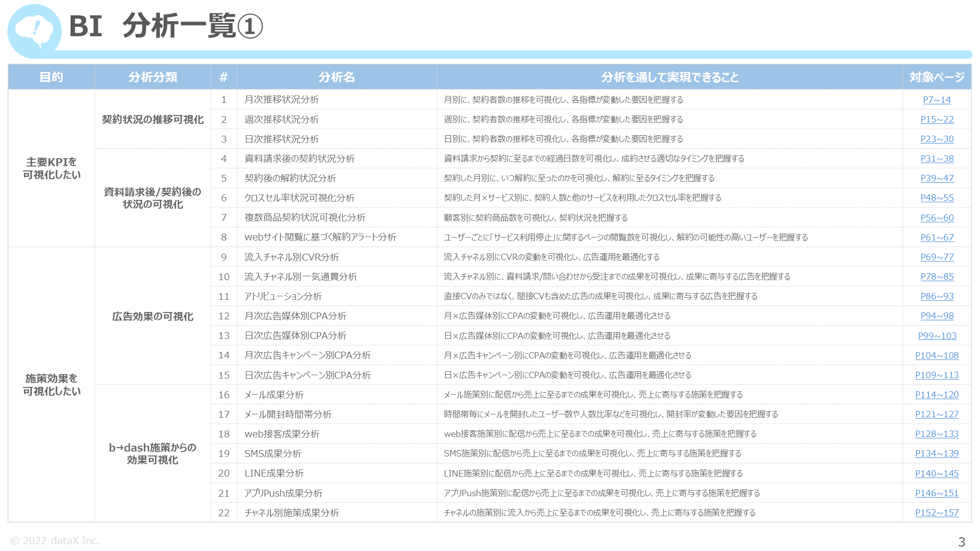Select the 分析名 column header
Screen dimensions: 980x551
coord(337,77)
